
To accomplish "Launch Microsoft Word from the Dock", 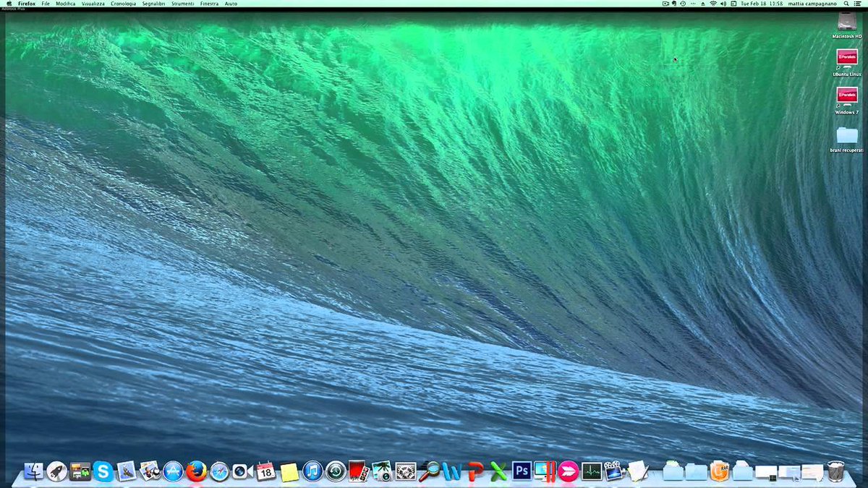I will point(452,472).
